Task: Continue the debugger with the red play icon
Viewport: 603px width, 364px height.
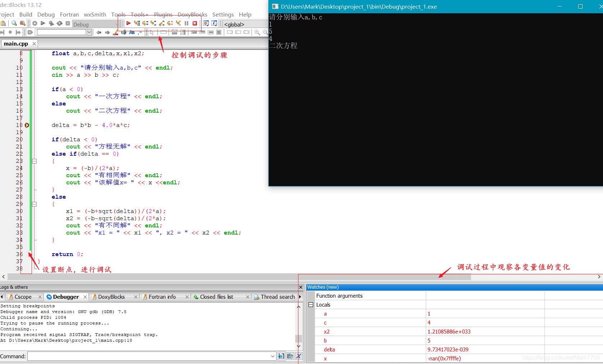Action: 128,23
